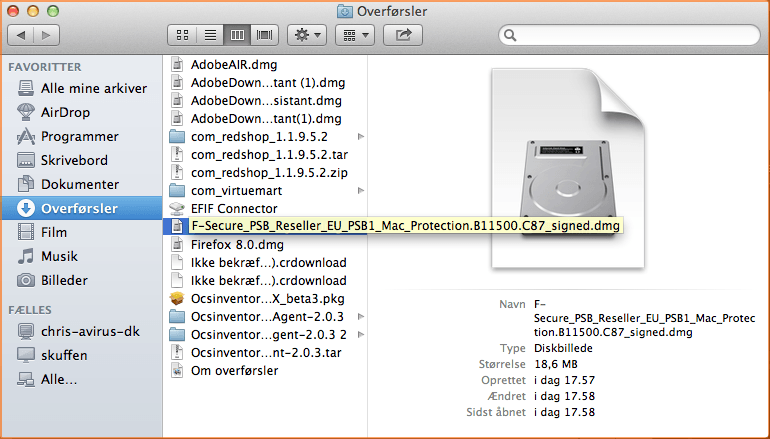770x439 pixels.
Task: Click the Share button in toolbar
Action: (x=403, y=35)
